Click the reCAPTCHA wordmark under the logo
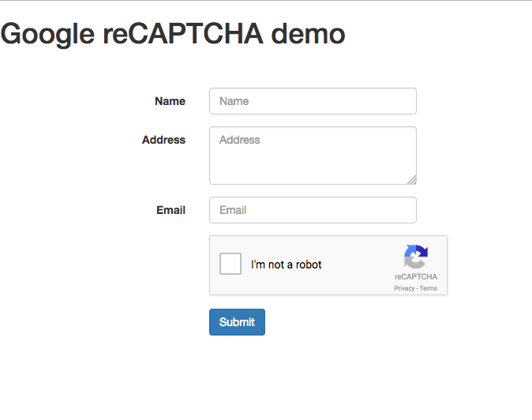The image size is (532, 420). pyautogui.click(x=416, y=277)
